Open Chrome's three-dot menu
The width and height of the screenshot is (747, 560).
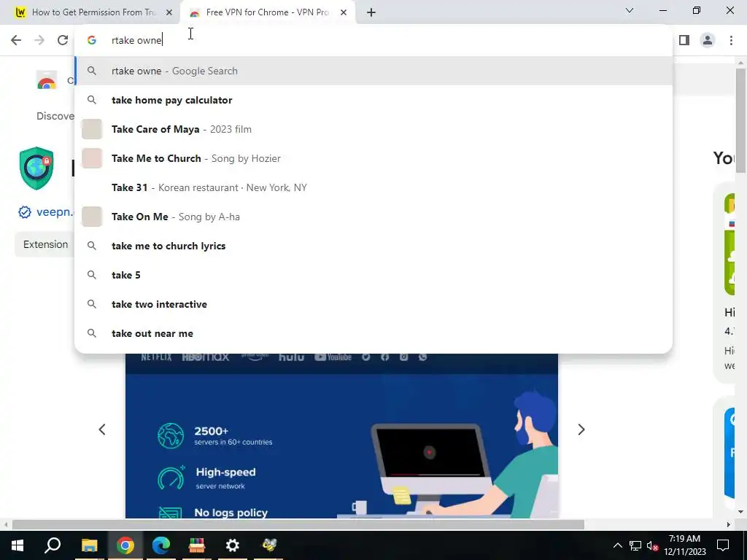coord(731,40)
